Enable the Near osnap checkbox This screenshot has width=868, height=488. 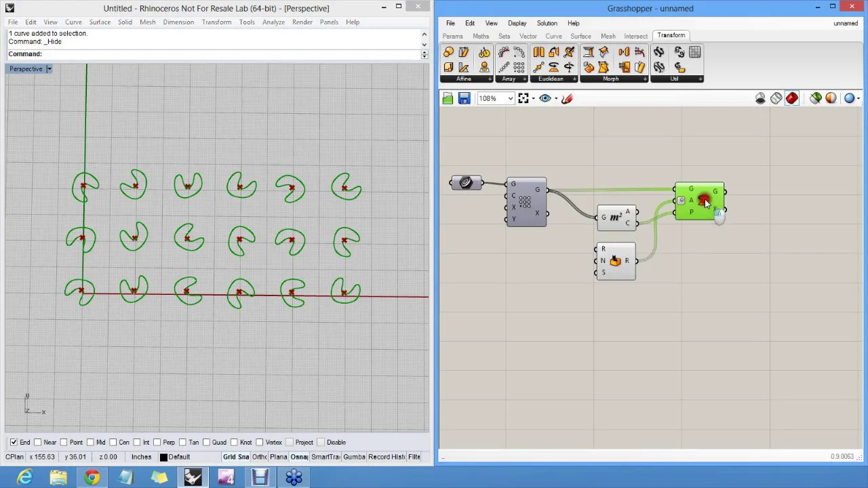tap(38, 443)
